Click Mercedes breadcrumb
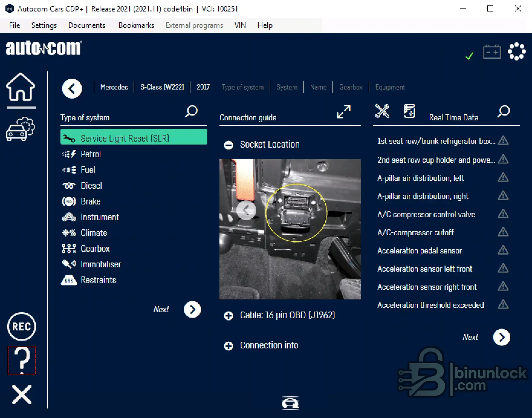This screenshot has height=418, width=532. pyautogui.click(x=114, y=87)
